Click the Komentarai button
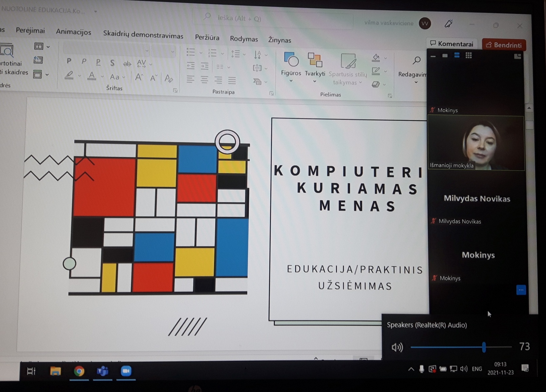This screenshot has height=392, width=546. click(452, 43)
